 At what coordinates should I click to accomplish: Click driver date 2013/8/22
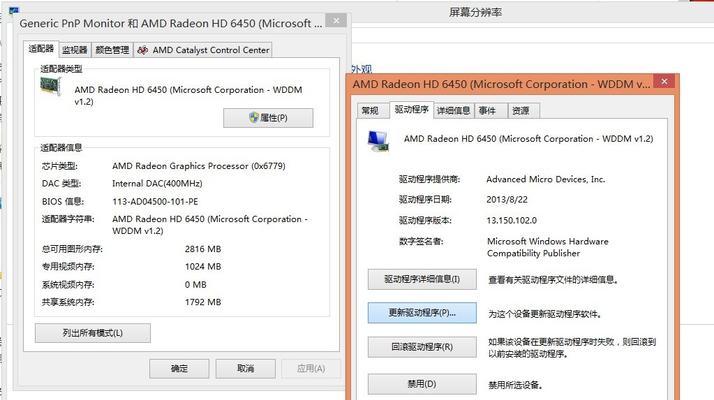point(507,200)
